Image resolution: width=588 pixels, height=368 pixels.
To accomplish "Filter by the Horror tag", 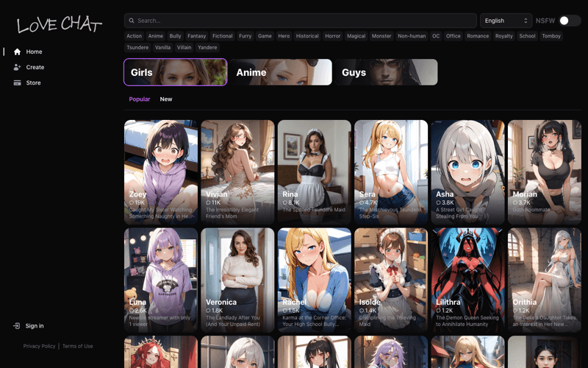I will pyautogui.click(x=333, y=36).
